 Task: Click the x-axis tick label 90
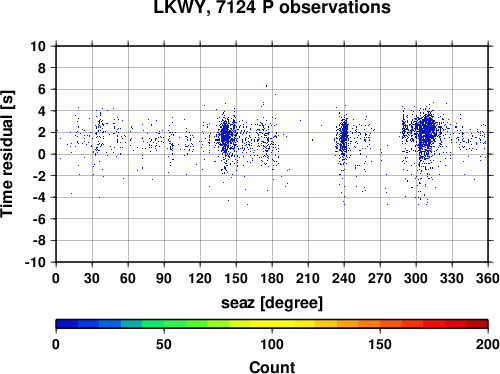164,278
